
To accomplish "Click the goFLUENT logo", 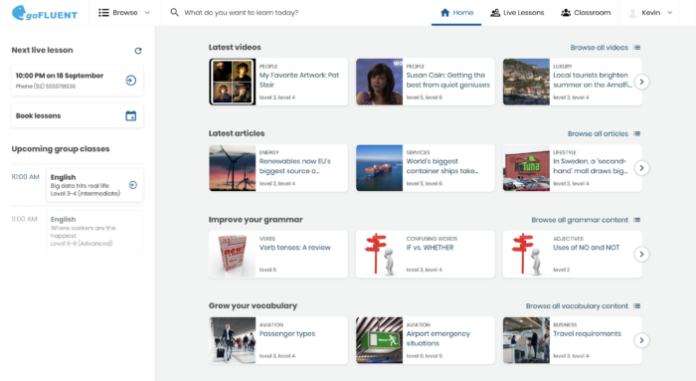I will 44,13.
